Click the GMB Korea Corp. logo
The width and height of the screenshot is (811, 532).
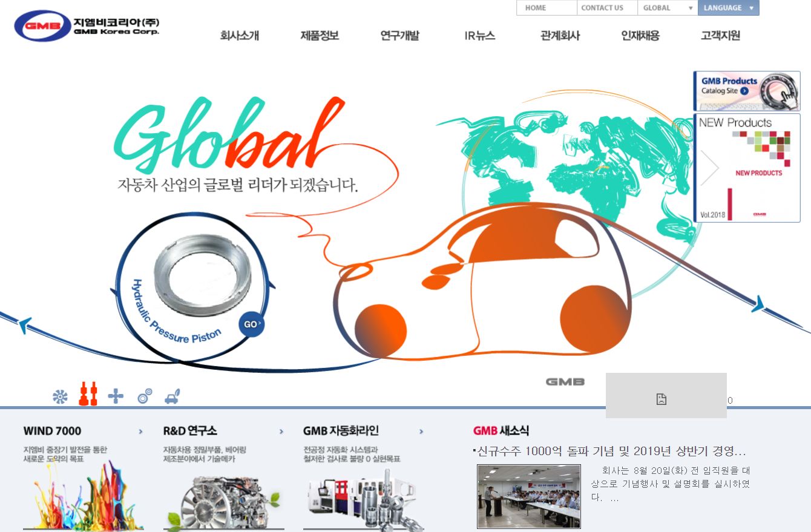point(87,25)
